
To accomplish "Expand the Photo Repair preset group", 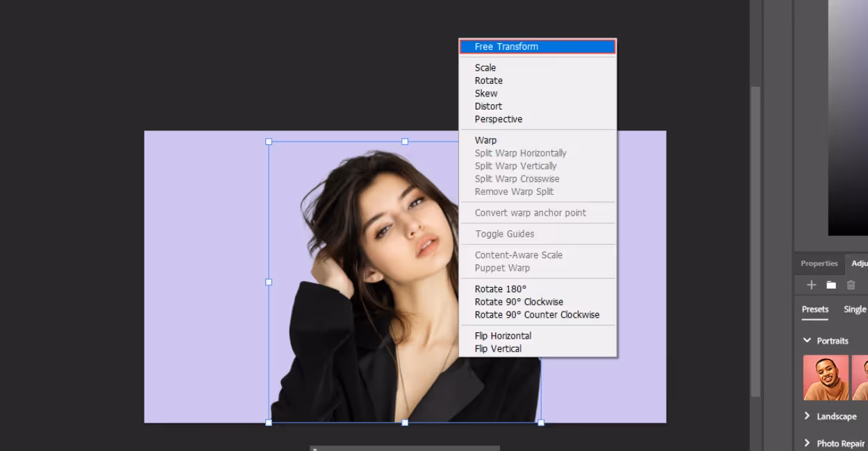I will (x=807, y=443).
